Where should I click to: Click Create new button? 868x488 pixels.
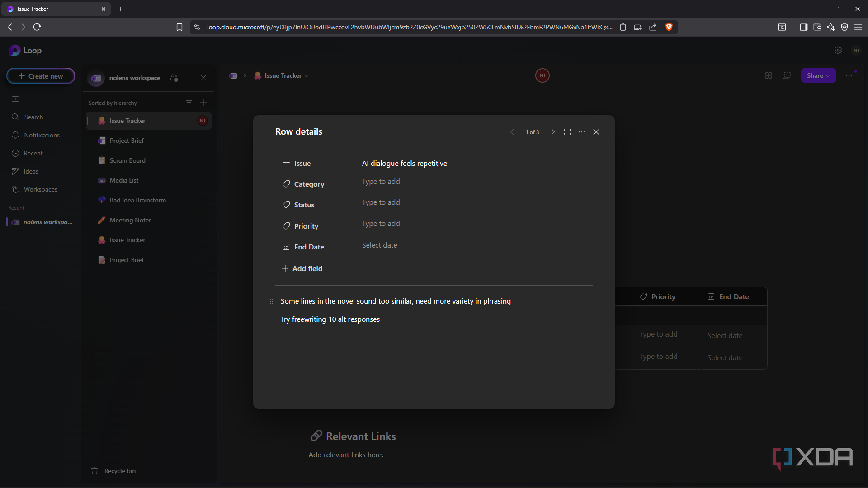[41, 76]
